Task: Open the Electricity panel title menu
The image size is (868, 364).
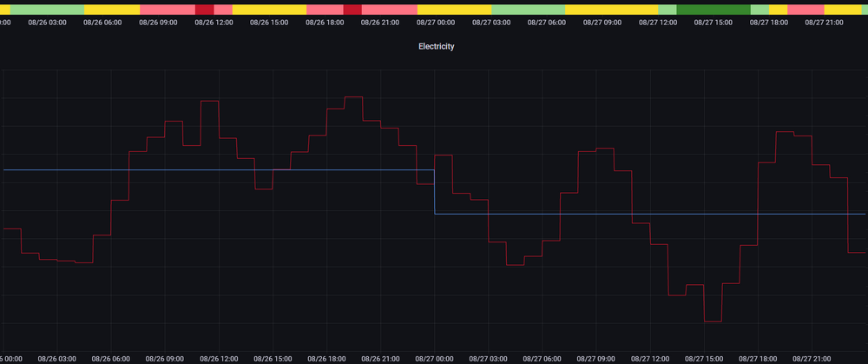Action: click(x=436, y=47)
